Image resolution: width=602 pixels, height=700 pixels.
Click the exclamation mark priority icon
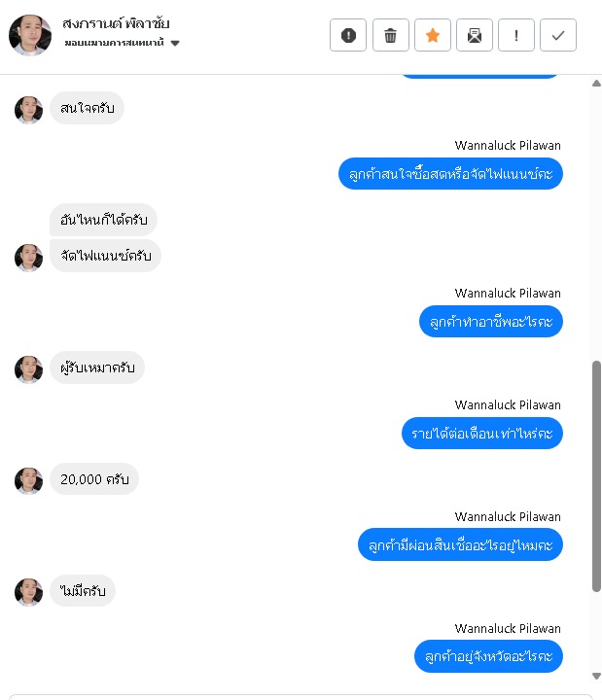click(516, 35)
